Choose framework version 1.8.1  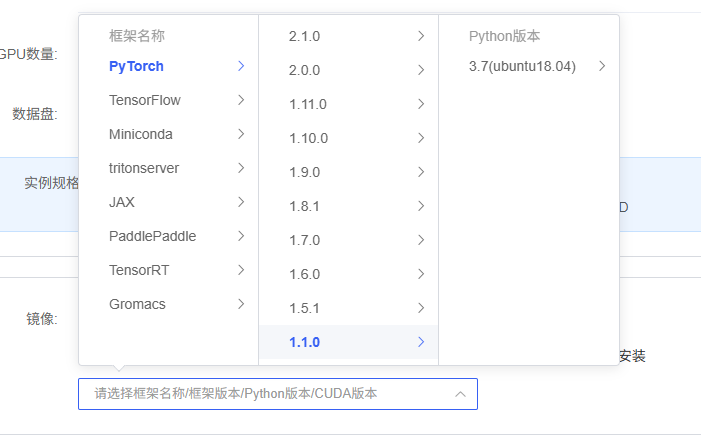[x=348, y=206]
